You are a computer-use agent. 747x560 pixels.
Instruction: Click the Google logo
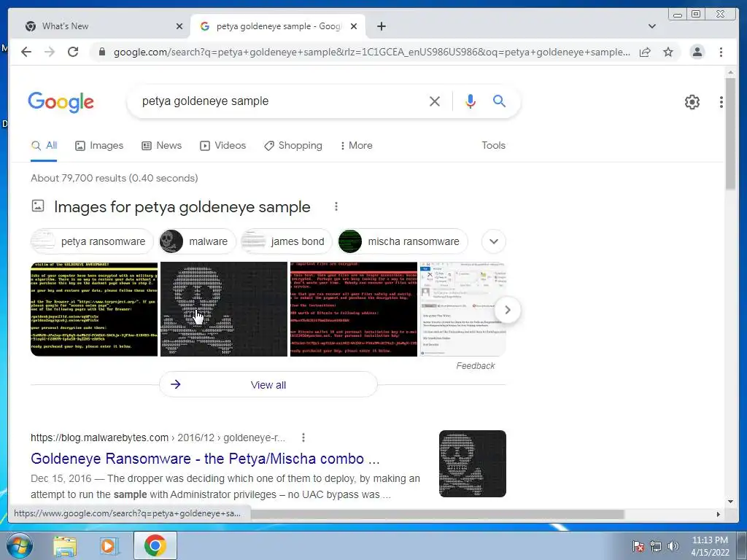tap(61, 102)
